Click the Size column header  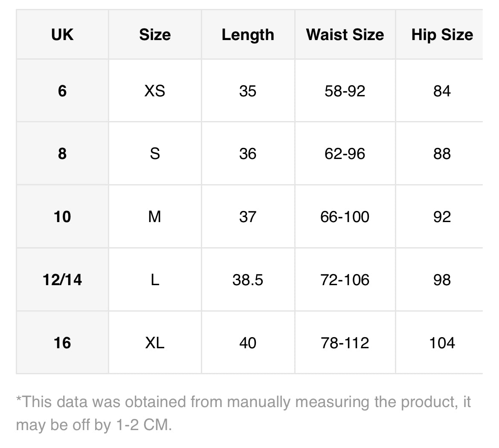155,35
